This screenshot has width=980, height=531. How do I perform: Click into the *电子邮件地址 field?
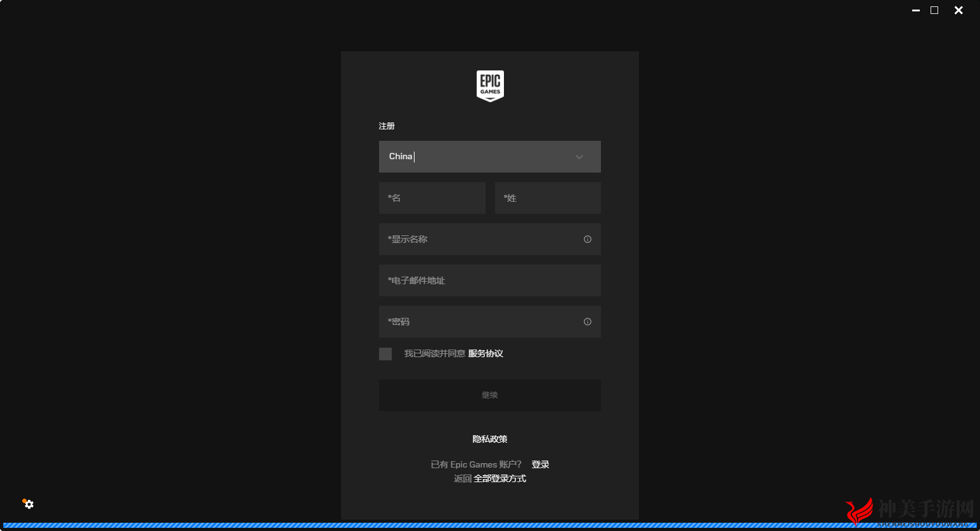click(490, 280)
